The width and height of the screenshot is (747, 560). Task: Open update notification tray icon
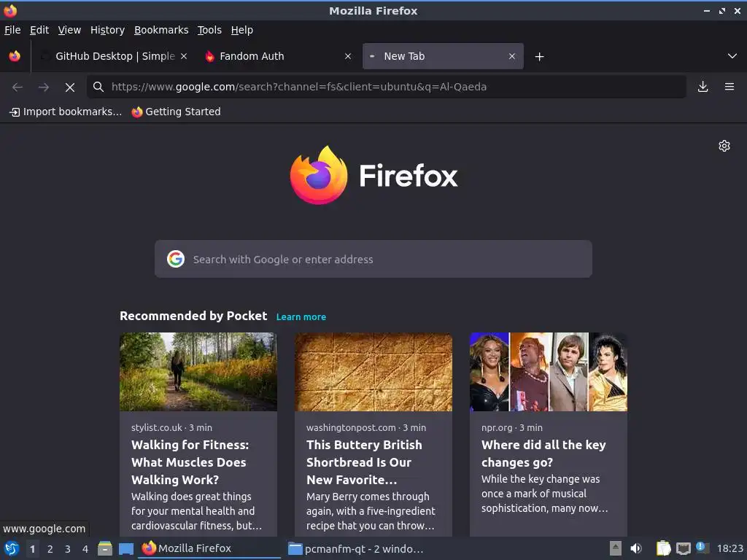pyautogui.click(x=703, y=547)
